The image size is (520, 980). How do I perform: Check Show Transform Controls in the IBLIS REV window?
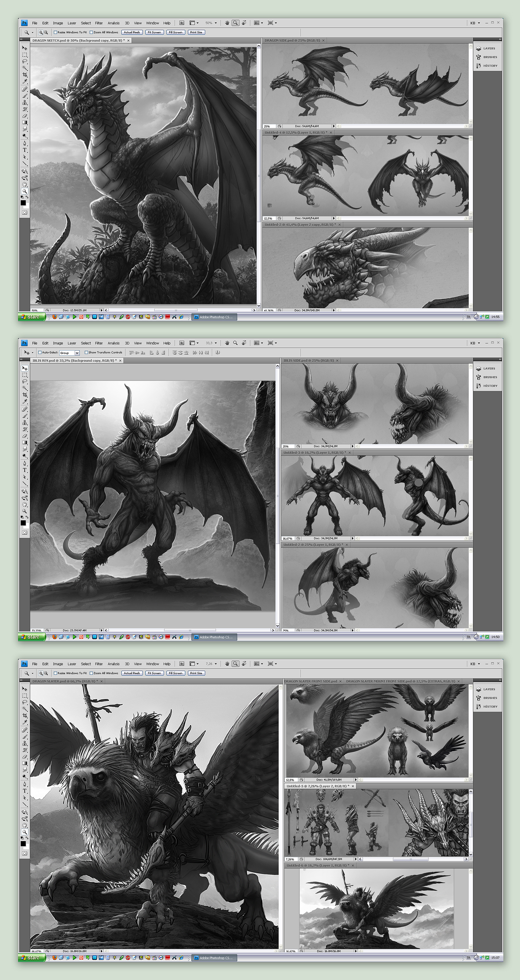pyautogui.click(x=86, y=352)
